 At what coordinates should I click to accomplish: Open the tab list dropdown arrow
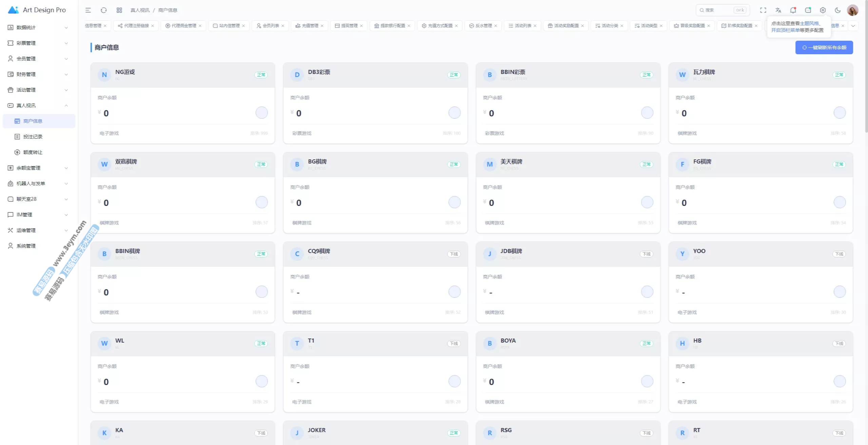pyautogui.click(x=853, y=26)
